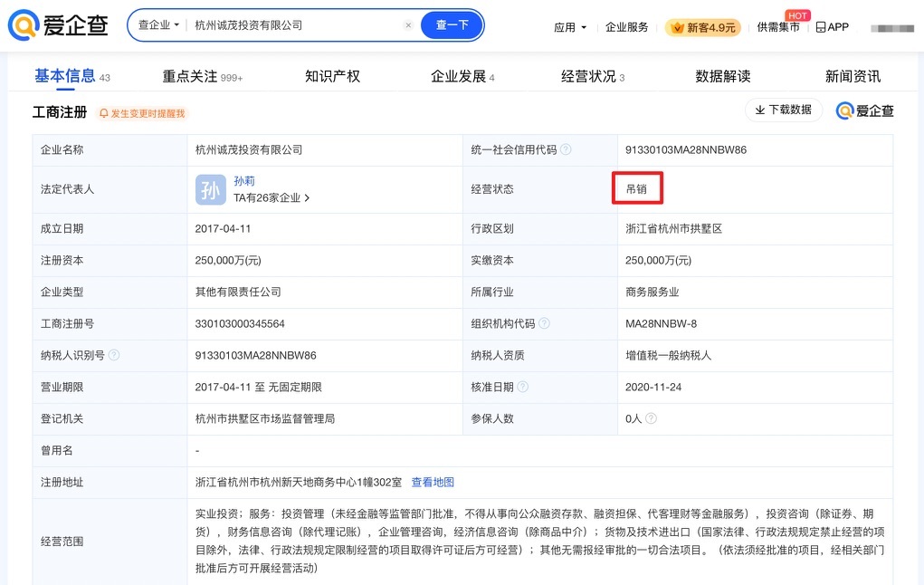Click the 杭州市拱墅区市场监督管理局 registration authority

click(x=265, y=418)
